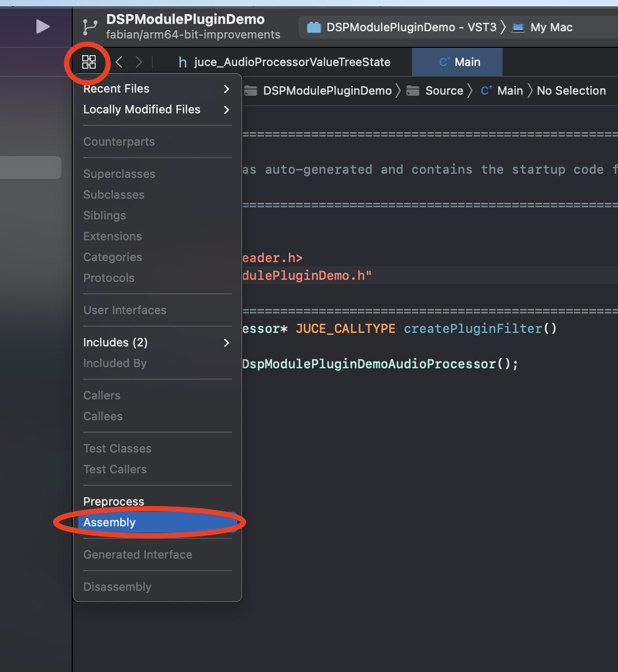Screen dimensions: 618x672
Task: Click the Callees menu entry
Action: [x=158, y=417]
